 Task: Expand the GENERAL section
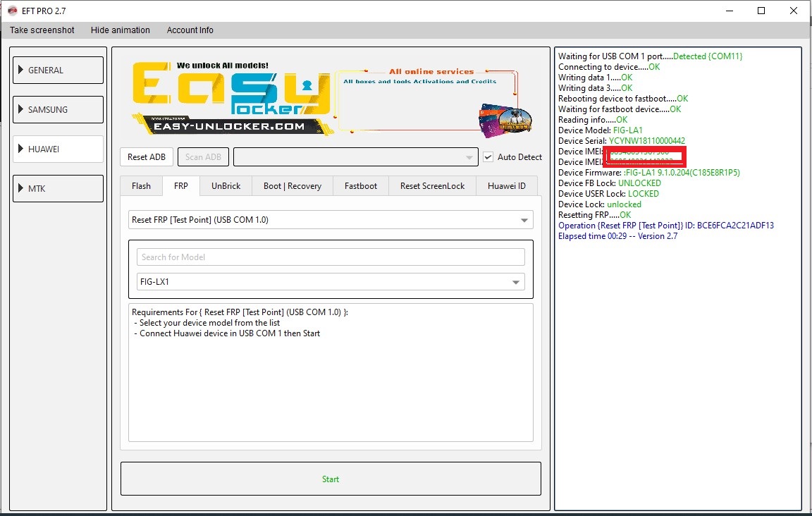click(58, 70)
